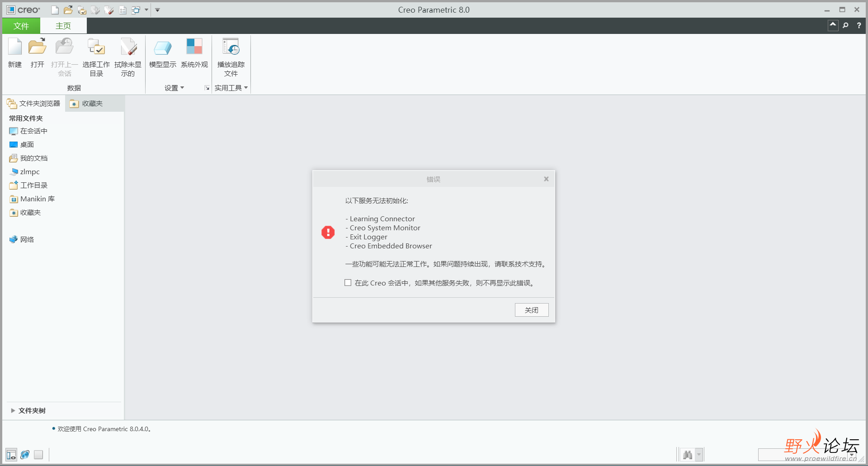Expand the 设置 group dropdown
The width and height of the screenshot is (868, 466).
[x=174, y=88]
